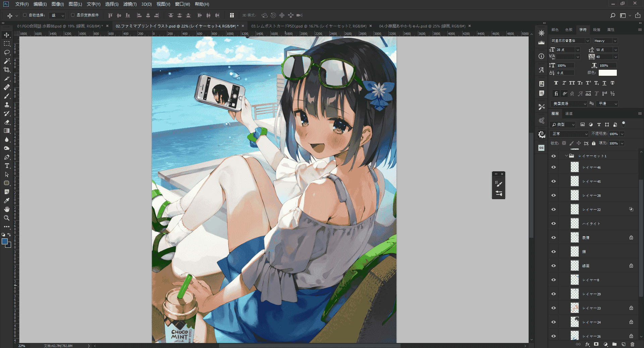Image resolution: width=644 pixels, height=348 pixels.
Task: Select the Eyedropper tool
Action: pos(7,200)
